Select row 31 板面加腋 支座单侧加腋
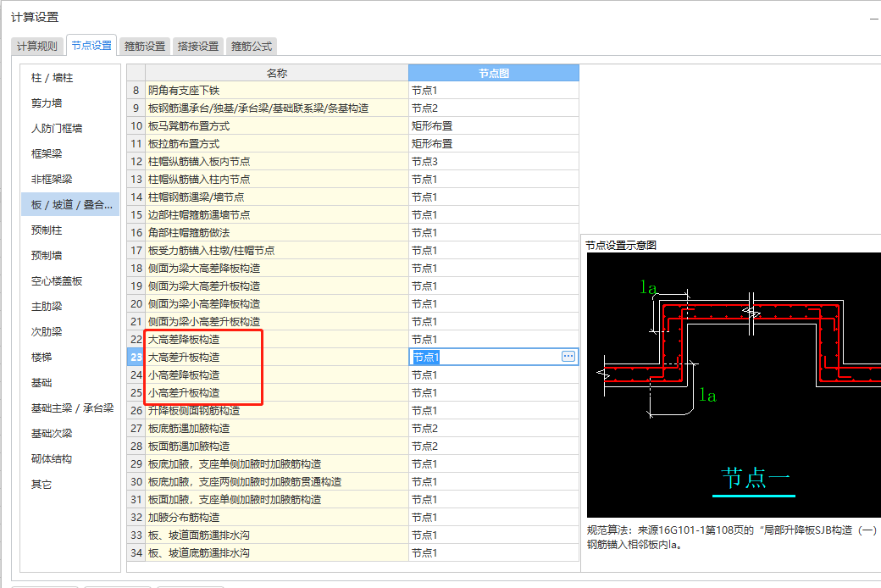881x588 pixels. (276, 500)
